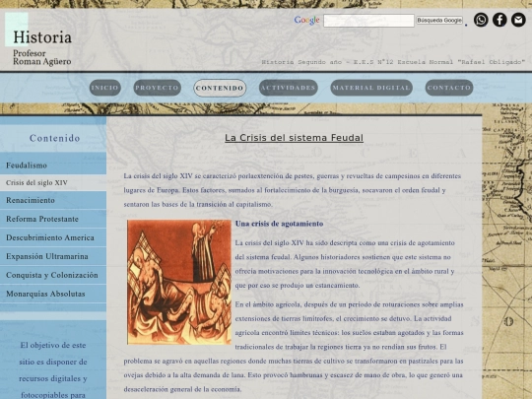Click the El objetivo de este sitio text
Screen dimensions: 532x399
tap(53, 369)
